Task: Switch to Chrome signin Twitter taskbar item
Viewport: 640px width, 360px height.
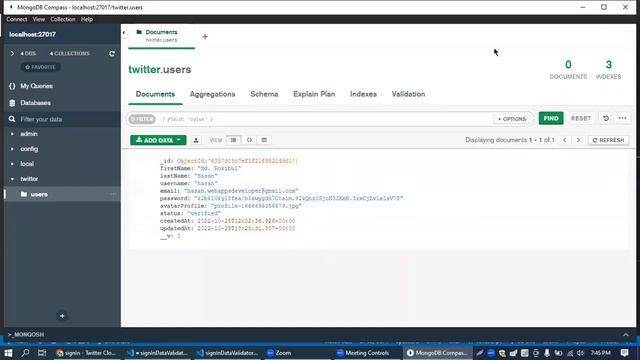Action: 87,353
